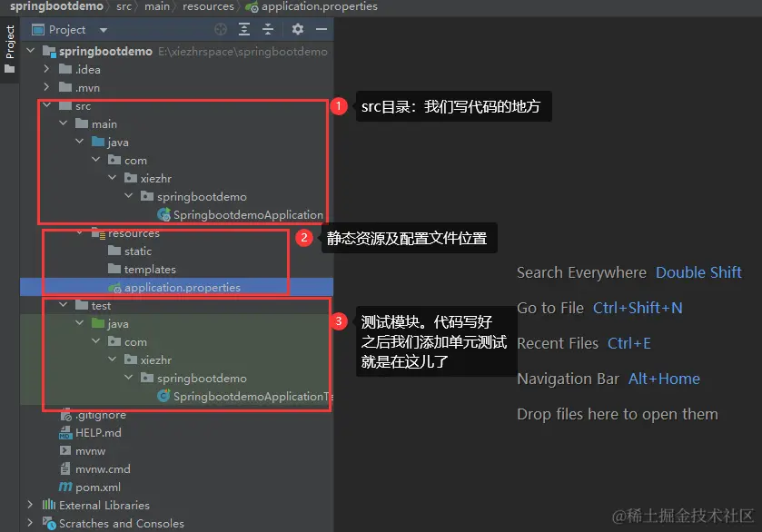The height and width of the screenshot is (532, 762).
Task: Click the mvnw.cmd file icon
Action: tap(65, 468)
